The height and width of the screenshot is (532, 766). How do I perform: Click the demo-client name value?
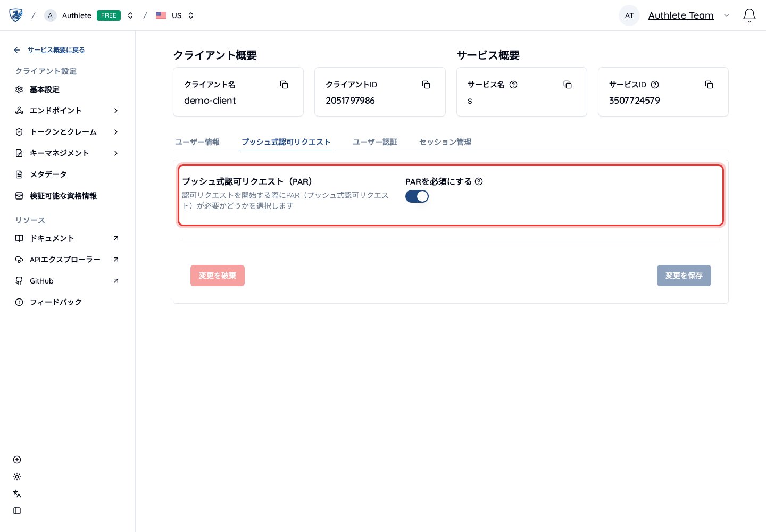pyautogui.click(x=210, y=101)
